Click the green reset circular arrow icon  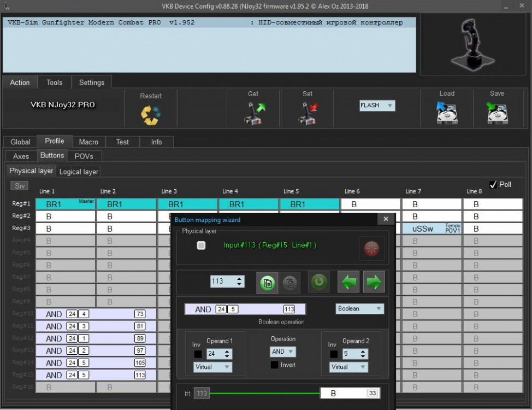[x=319, y=282]
